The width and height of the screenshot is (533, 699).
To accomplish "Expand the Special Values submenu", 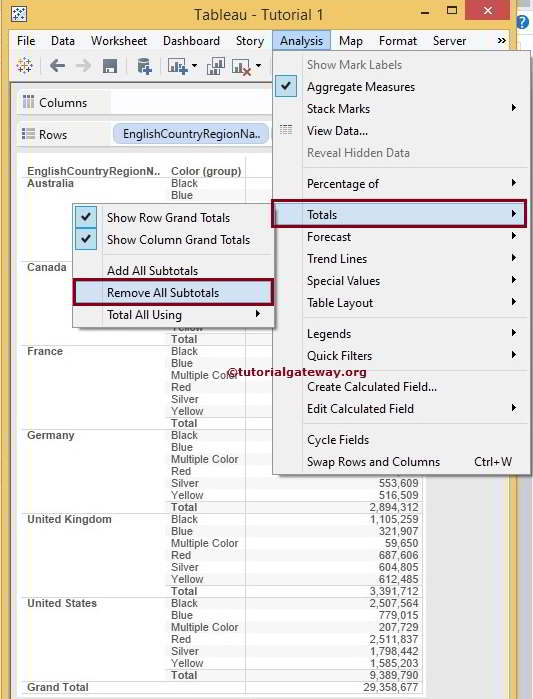I will coord(514,280).
